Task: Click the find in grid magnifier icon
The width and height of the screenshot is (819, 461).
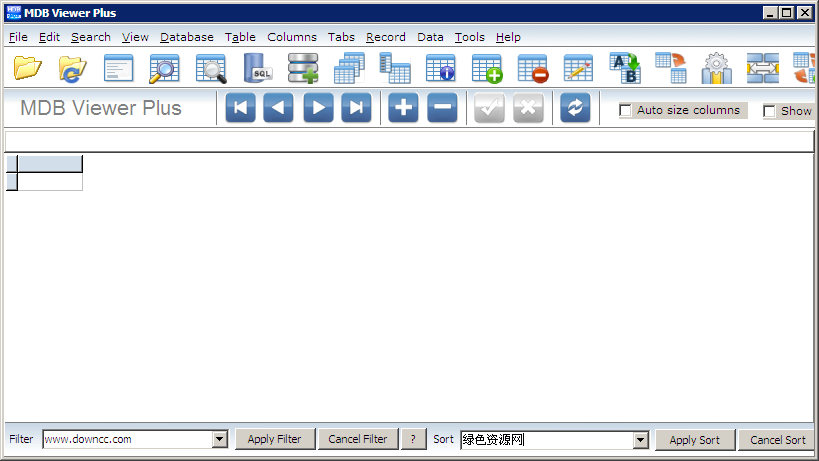Action: pyautogui.click(x=211, y=68)
